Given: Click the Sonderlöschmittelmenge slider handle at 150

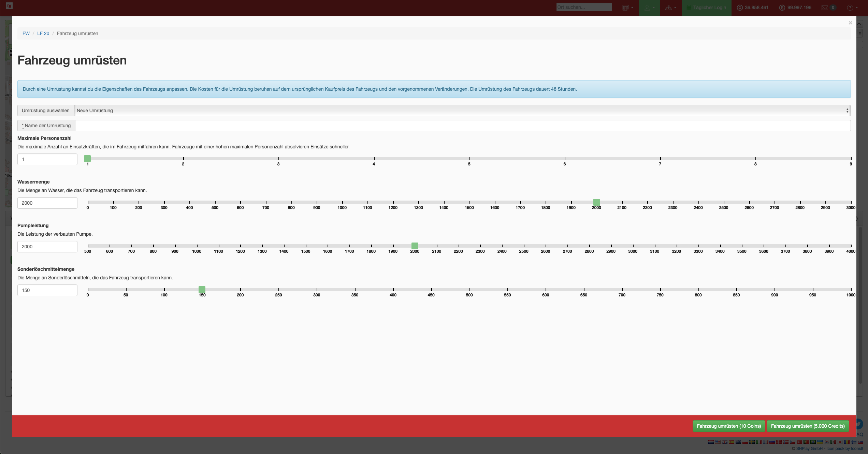Looking at the screenshot, I should [202, 290].
